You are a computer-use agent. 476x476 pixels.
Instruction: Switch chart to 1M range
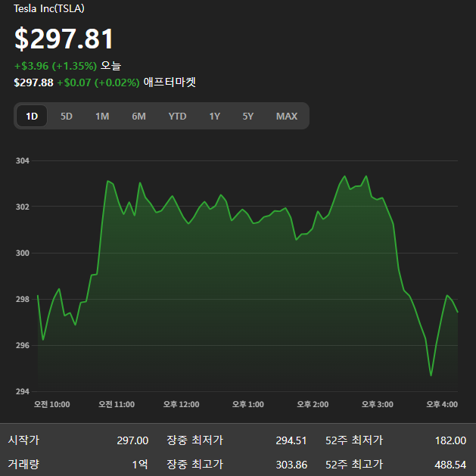(x=102, y=116)
